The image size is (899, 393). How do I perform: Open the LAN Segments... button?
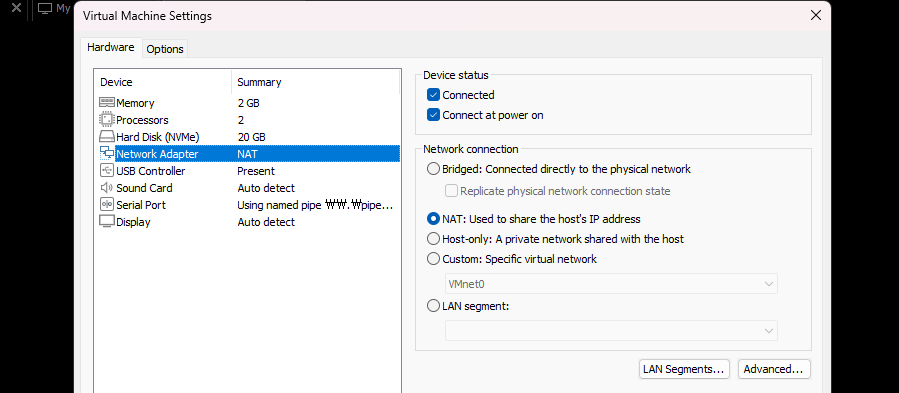[x=684, y=369]
